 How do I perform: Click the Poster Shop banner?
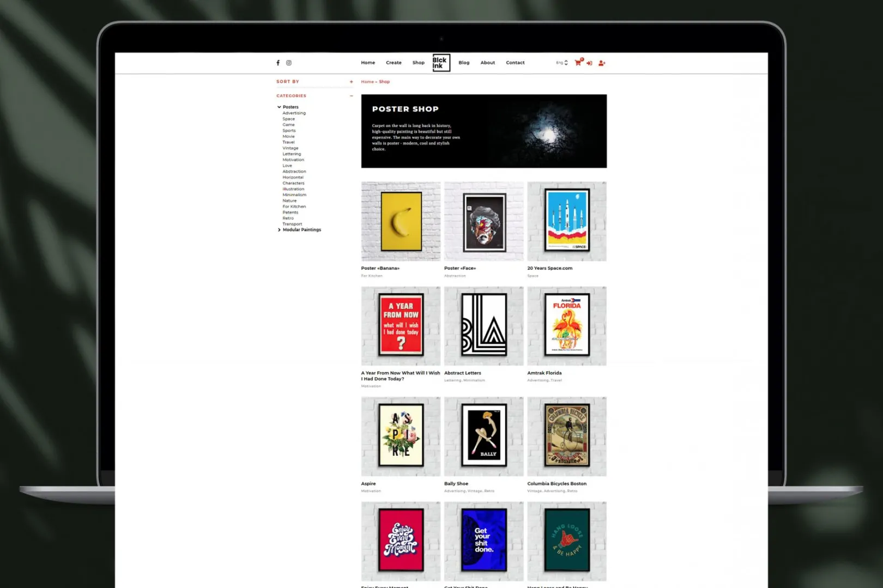point(484,131)
